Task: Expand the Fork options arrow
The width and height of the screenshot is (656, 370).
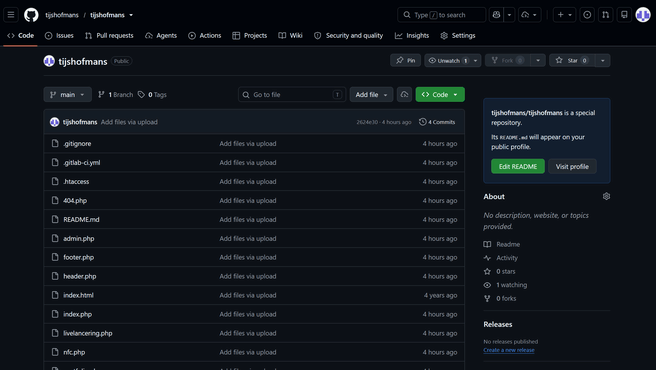Action: [538, 60]
